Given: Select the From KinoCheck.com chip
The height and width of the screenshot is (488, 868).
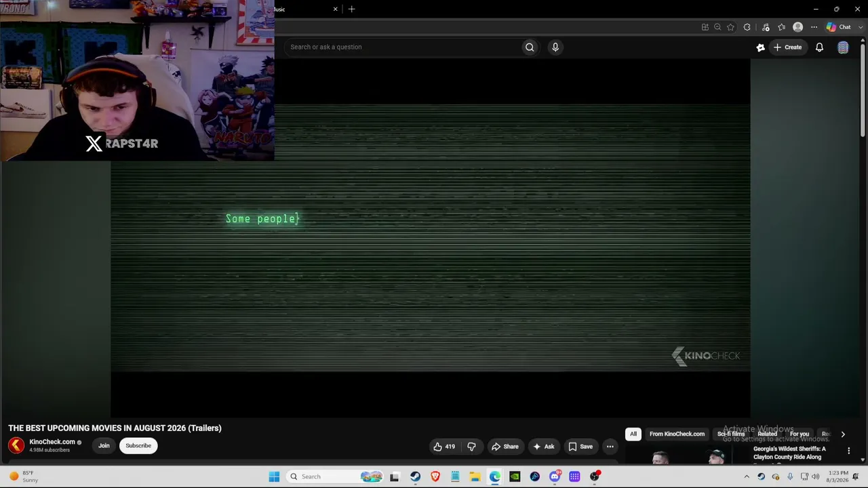Looking at the screenshot, I should pos(677,434).
